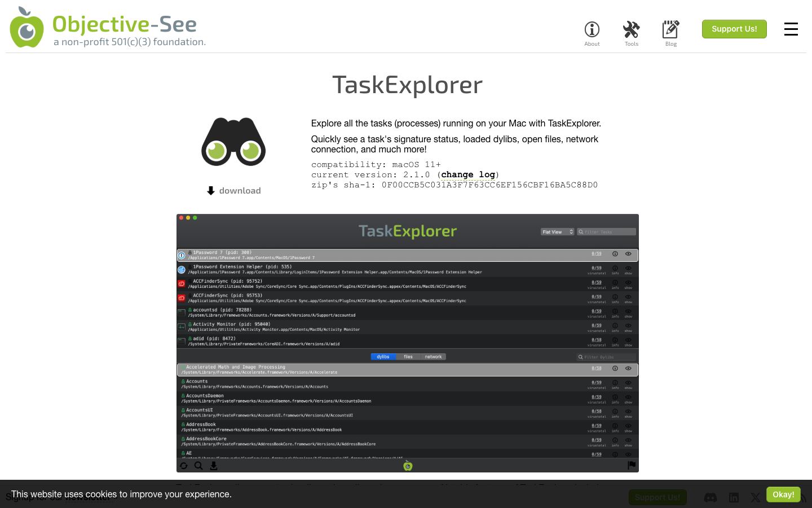Click the small green apple logo in screenshot's bottom bar
This screenshot has width=812, height=508.
(x=408, y=465)
